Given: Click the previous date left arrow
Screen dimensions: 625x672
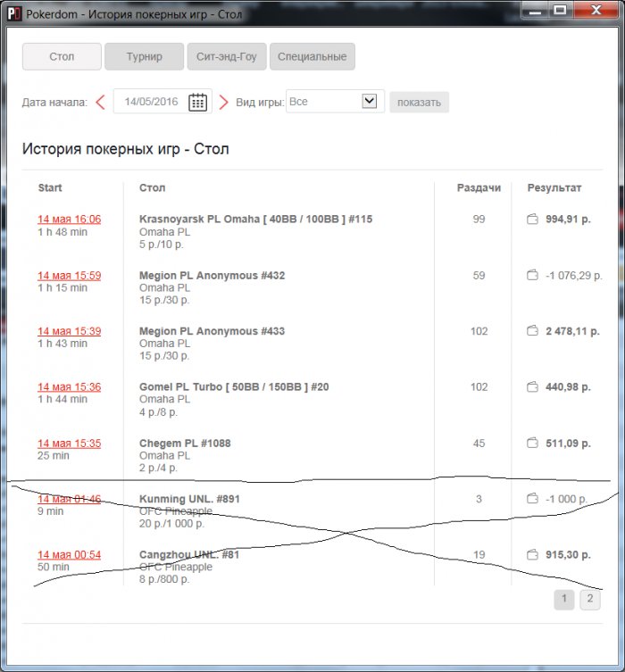Looking at the screenshot, I should coord(101,102).
